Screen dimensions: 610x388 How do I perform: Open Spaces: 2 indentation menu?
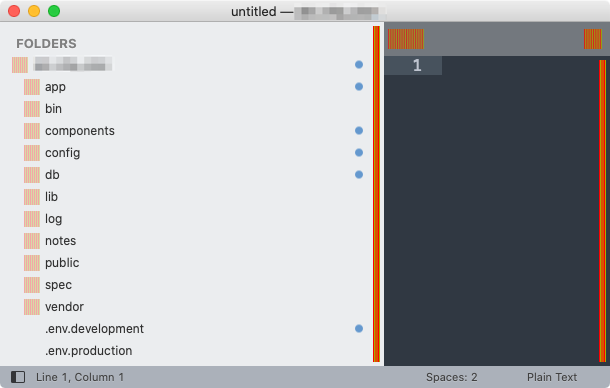451,377
